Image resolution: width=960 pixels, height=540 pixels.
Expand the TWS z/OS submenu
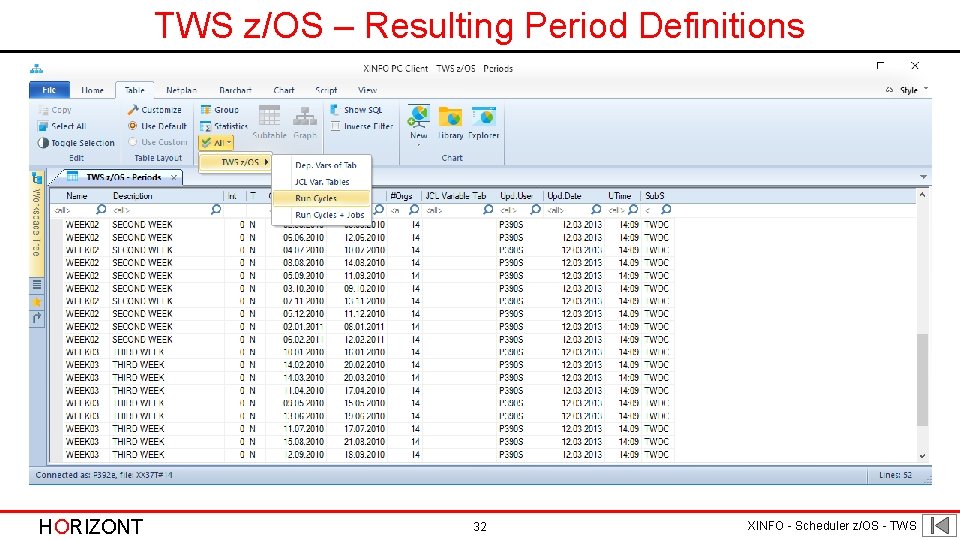pos(236,162)
